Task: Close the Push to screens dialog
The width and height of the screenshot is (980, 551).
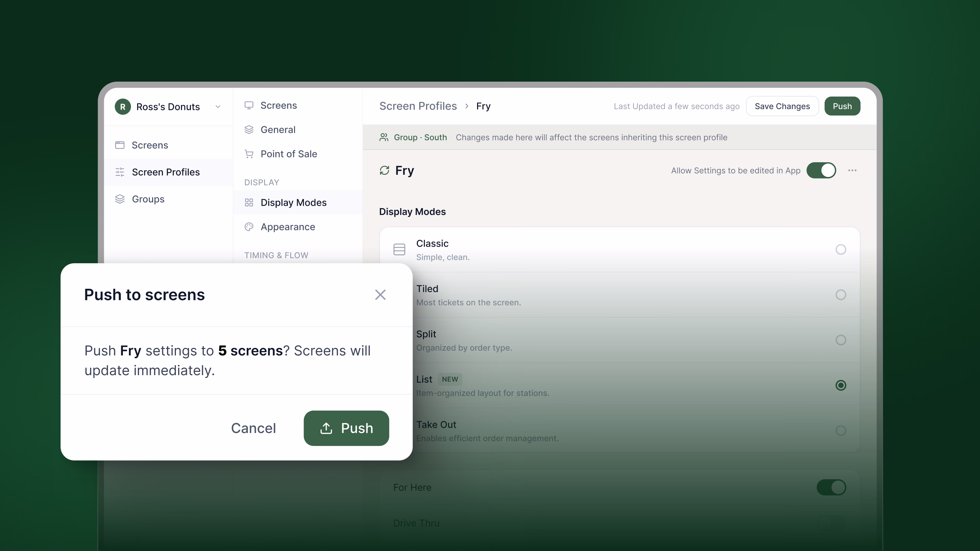Action: [x=380, y=295]
